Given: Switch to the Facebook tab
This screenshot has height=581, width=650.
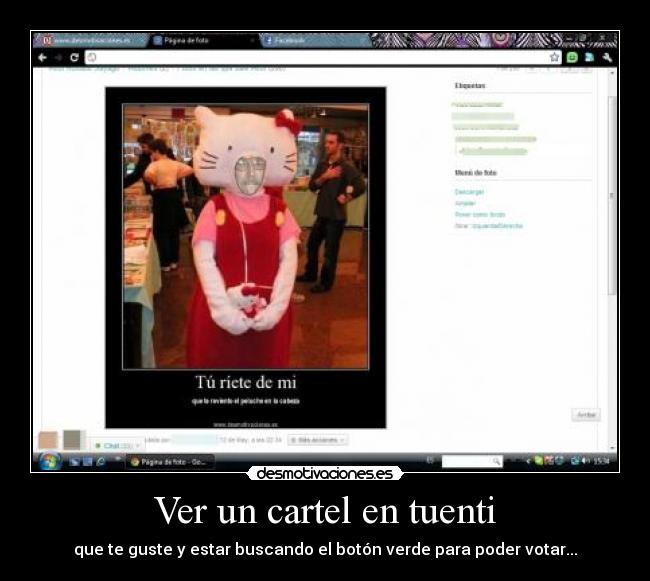Looking at the screenshot, I should [x=314, y=40].
